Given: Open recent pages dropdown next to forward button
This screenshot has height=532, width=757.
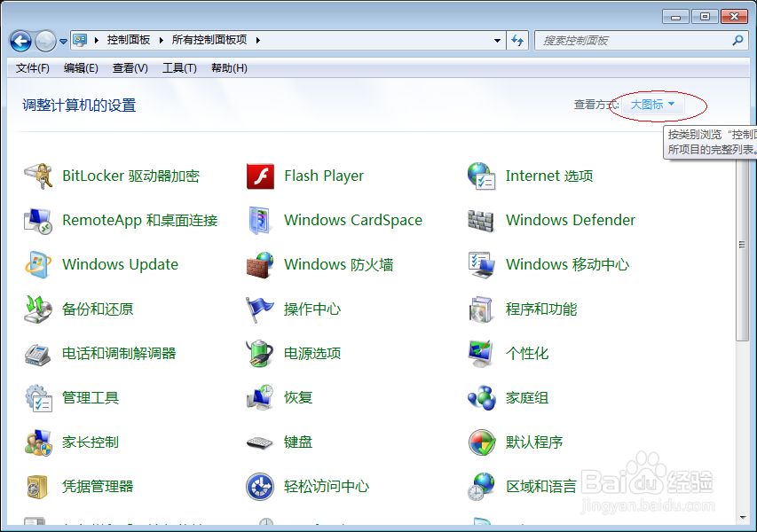Looking at the screenshot, I should click(63, 42).
